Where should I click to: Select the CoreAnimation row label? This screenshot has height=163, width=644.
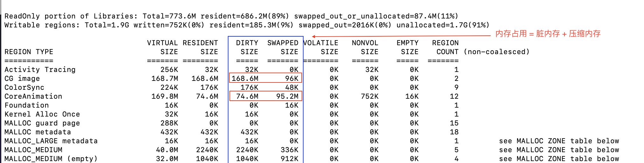[x=33, y=96]
